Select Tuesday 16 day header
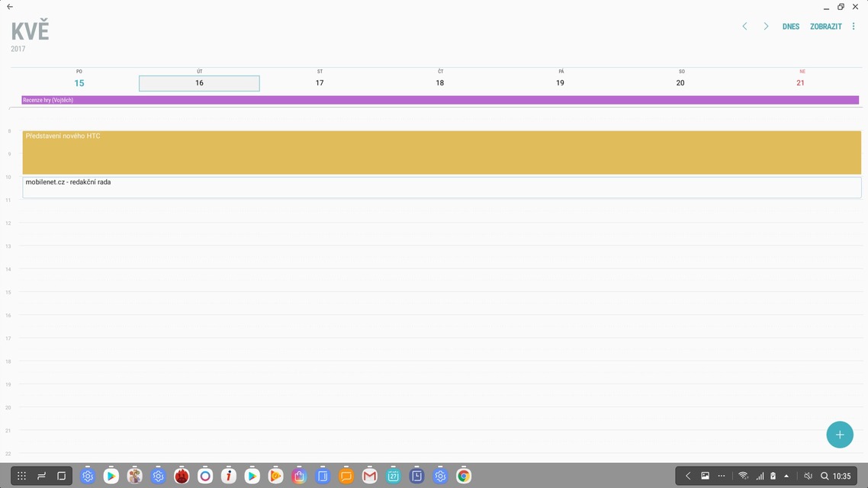The image size is (868, 488). [x=199, y=83]
